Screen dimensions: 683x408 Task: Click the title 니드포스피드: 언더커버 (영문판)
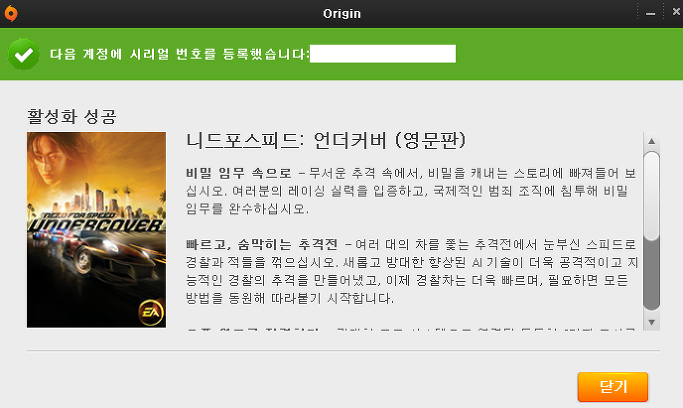click(x=326, y=141)
